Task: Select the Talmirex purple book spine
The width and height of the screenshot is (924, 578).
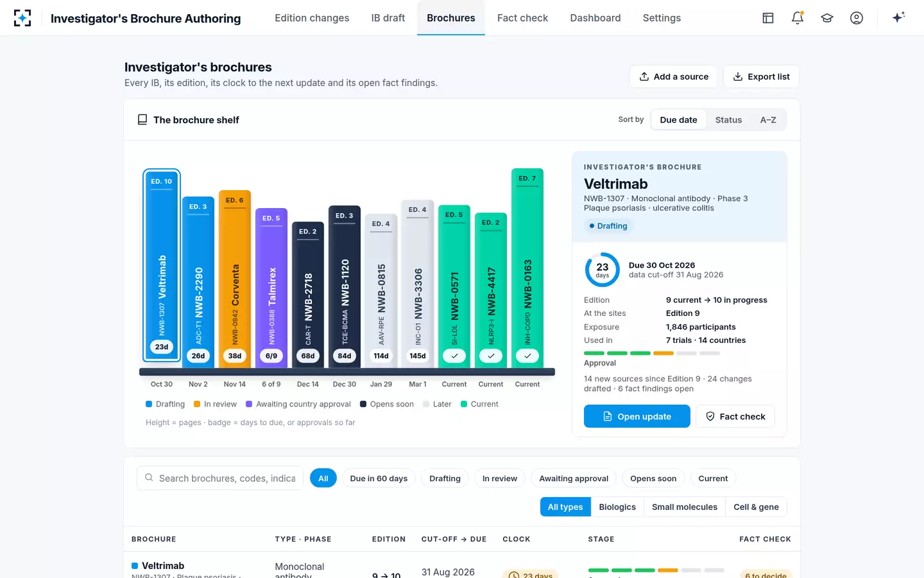Action: tap(271, 288)
